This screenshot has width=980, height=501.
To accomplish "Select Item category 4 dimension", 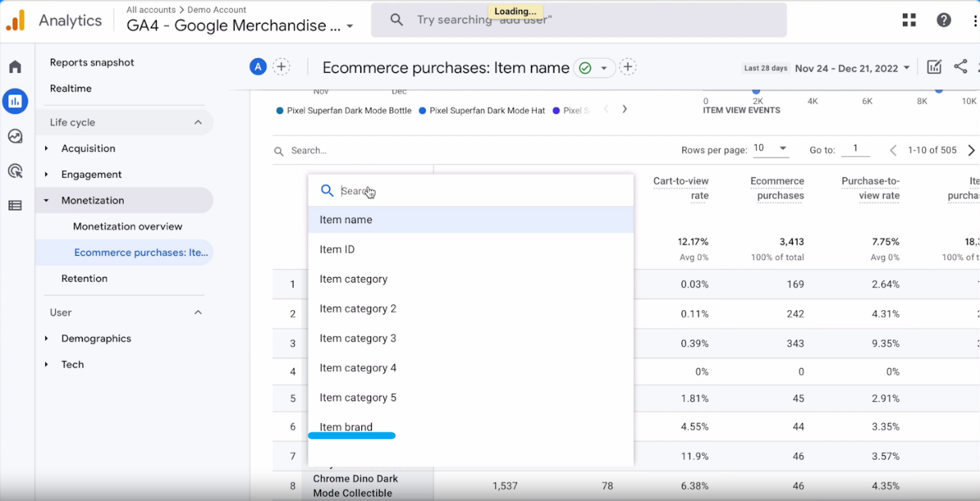I will point(470,368).
